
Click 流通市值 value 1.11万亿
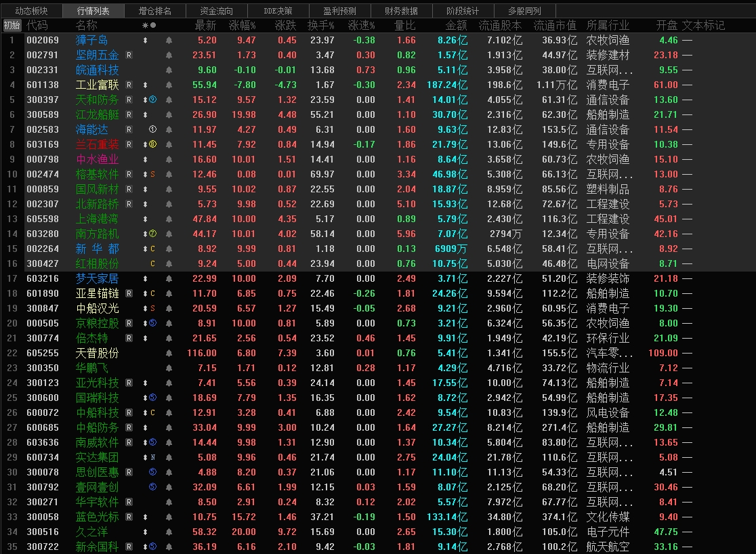(x=556, y=85)
